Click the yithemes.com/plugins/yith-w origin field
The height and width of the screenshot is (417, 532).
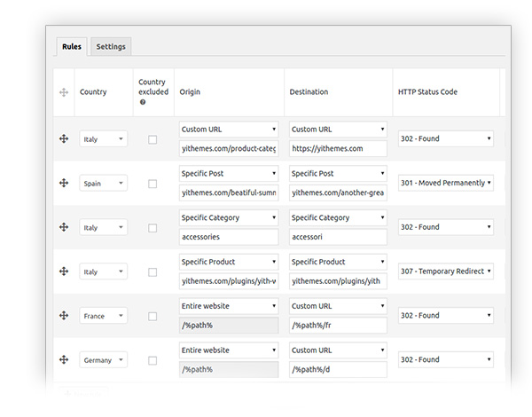(x=229, y=281)
